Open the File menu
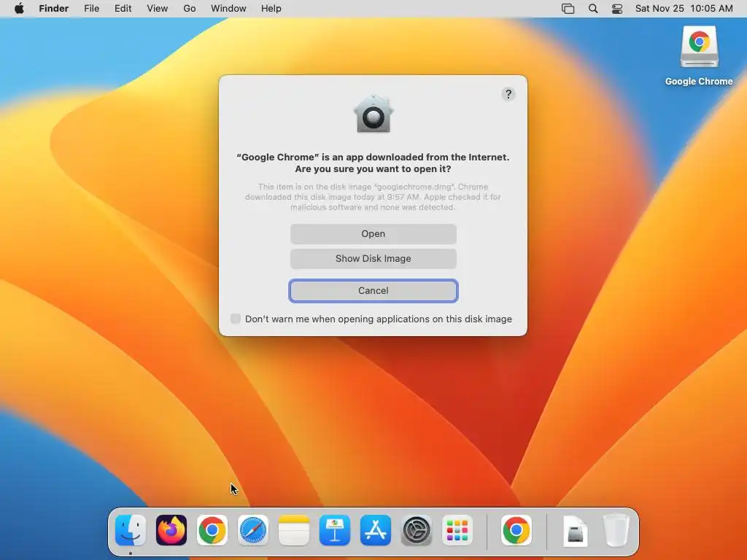The width and height of the screenshot is (747, 560). click(x=91, y=9)
